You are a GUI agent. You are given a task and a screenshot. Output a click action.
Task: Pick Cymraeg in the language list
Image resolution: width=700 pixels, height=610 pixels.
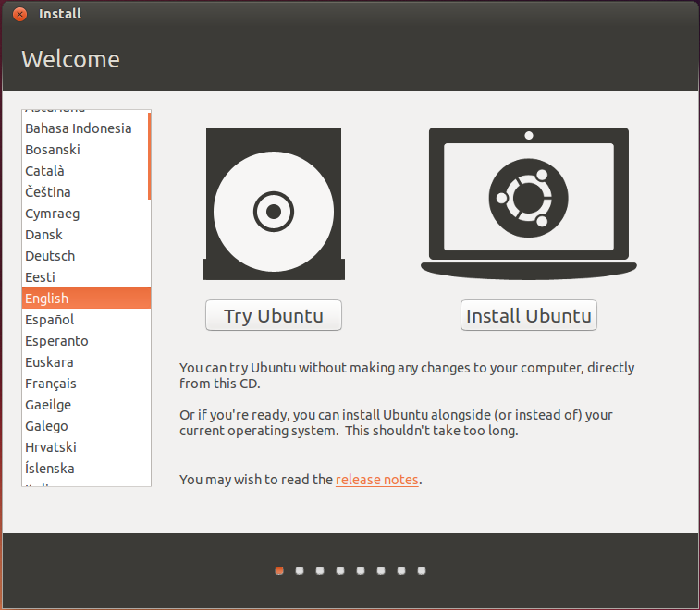coord(86,213)
